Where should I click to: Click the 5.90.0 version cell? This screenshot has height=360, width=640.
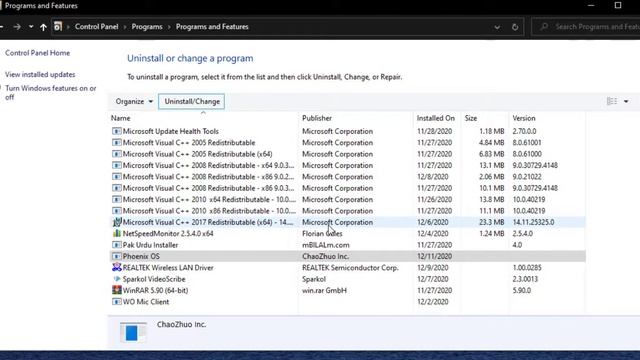(522, 291)
